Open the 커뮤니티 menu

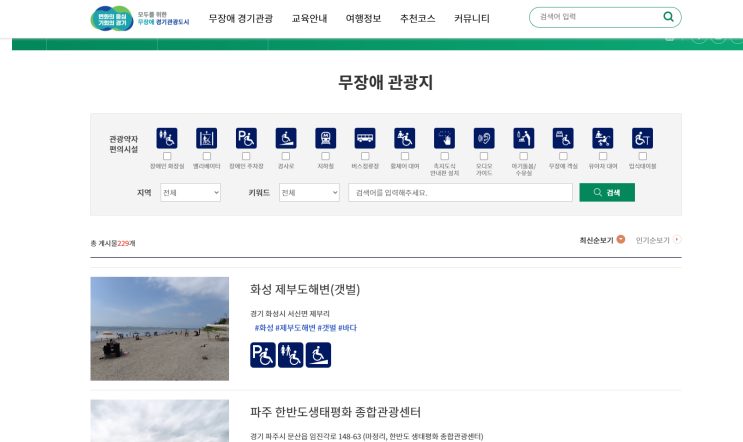472,18
